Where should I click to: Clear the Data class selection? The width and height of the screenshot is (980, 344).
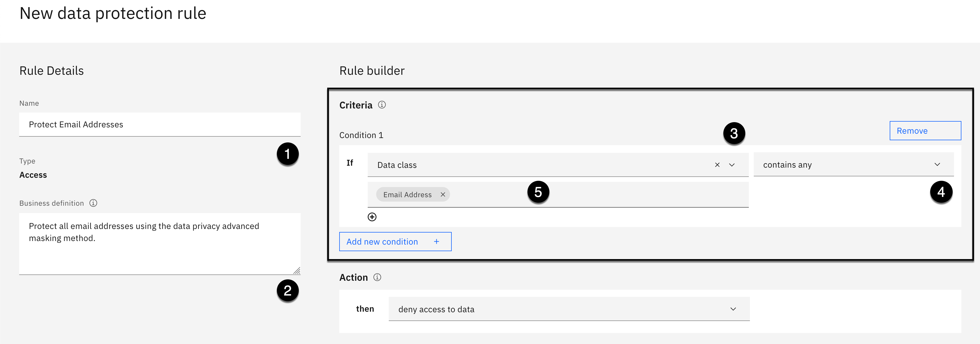tap(717, 165)
